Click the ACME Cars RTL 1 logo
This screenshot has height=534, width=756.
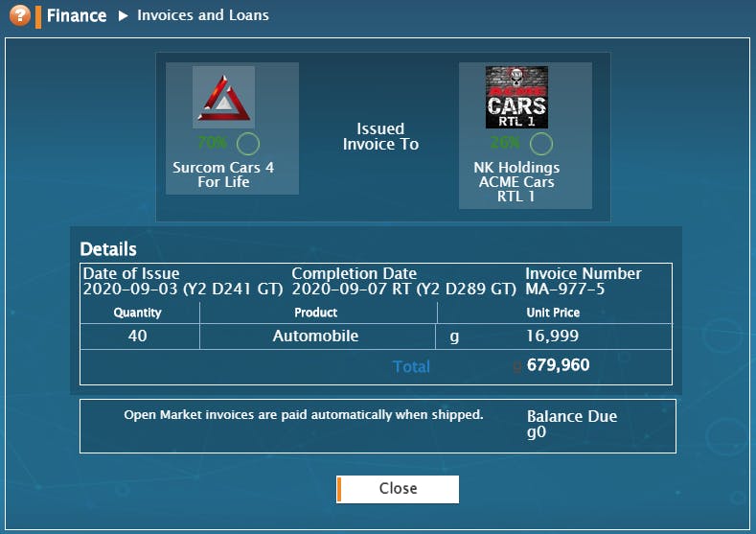click(x=516, y=97)
